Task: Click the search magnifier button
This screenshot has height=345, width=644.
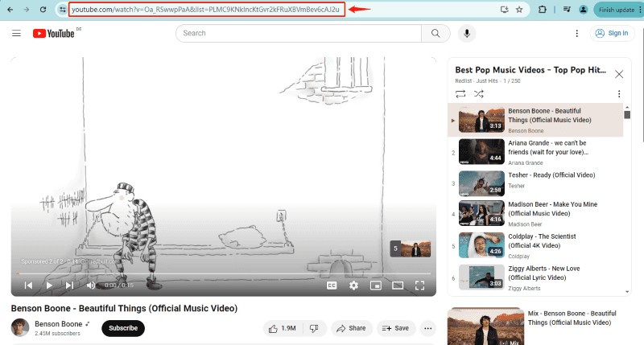Action: click(436, 33)
